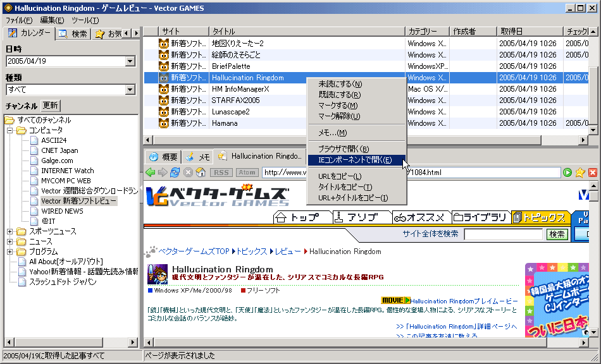Open the トップ navigation tab on page

coord(303,217)
